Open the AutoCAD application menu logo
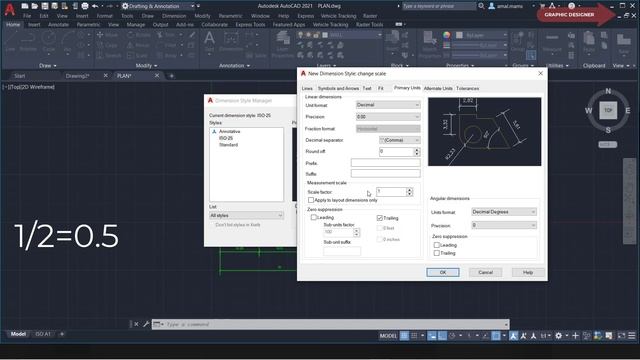 point(9,9)
